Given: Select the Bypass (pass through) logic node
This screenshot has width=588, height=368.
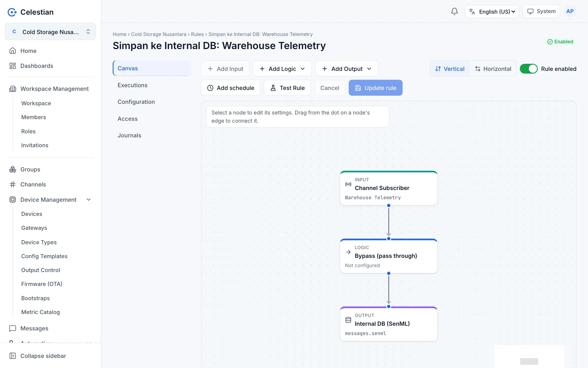Looking at the screenshot, I should (x=388, y=256).
